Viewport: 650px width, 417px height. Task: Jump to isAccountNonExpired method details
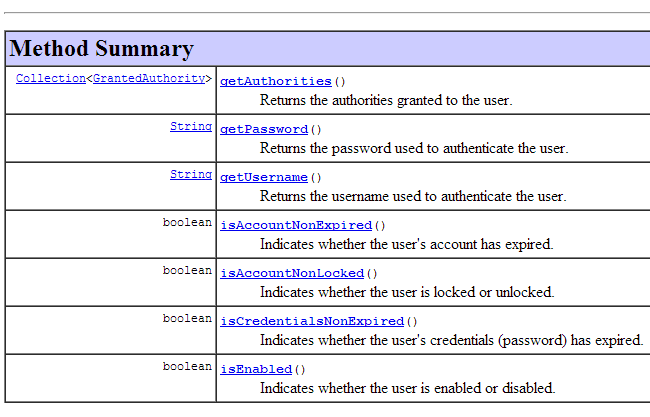(x=296, y=225)
